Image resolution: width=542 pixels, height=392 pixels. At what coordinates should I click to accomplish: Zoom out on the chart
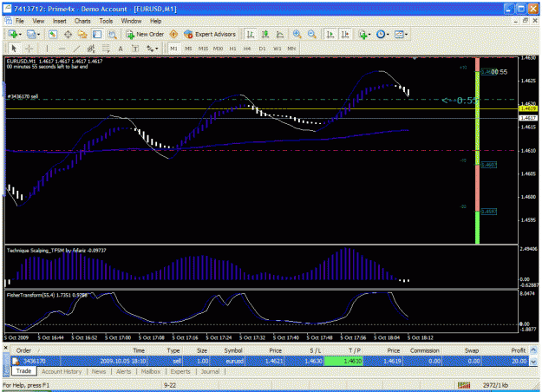(312, 34)
